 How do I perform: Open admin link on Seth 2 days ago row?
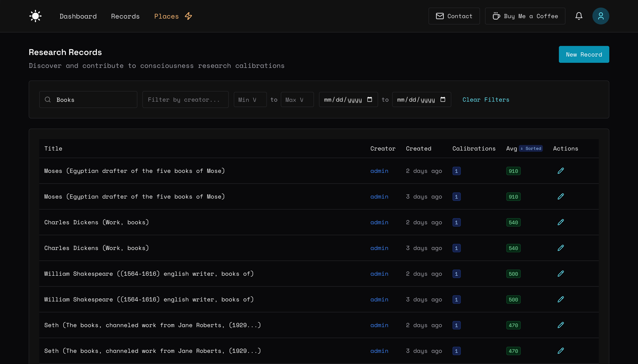tap(379, 325)
